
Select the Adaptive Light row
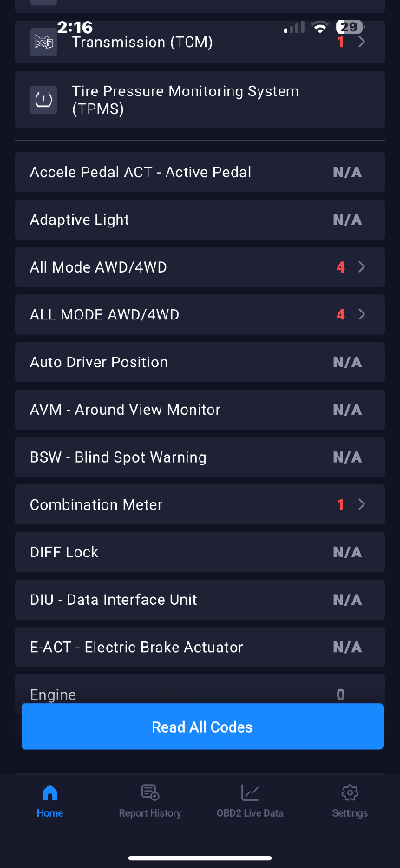200,220
